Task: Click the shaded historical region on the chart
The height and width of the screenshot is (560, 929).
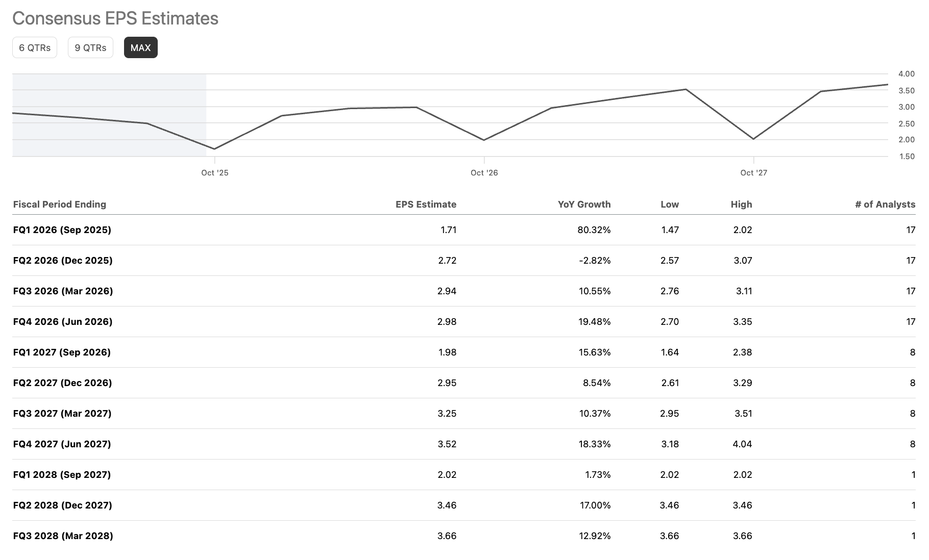Action: (107, 115)
